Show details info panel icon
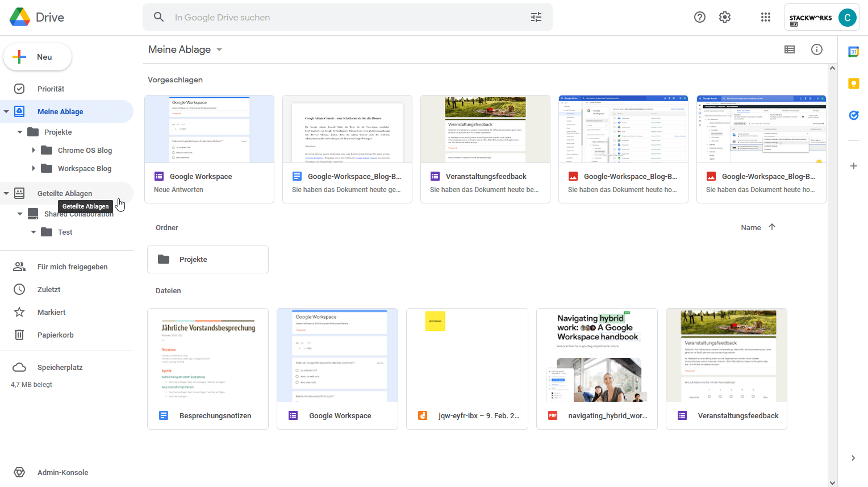The image size is (868, 487). [817, 49]
